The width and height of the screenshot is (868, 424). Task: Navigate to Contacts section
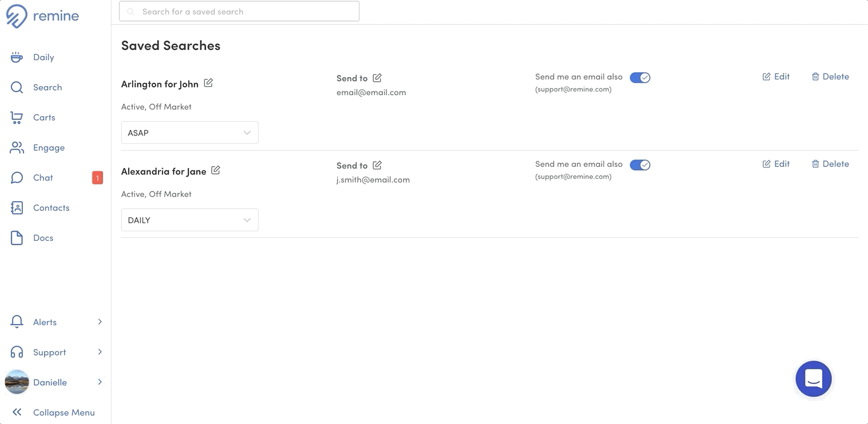click(51, 208)
